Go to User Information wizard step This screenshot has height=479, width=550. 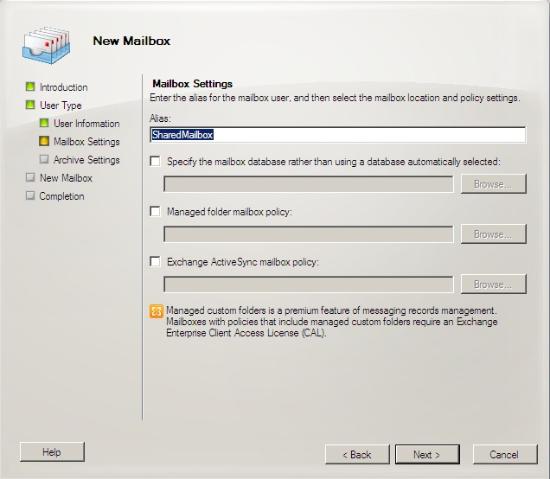click(87, 123)
